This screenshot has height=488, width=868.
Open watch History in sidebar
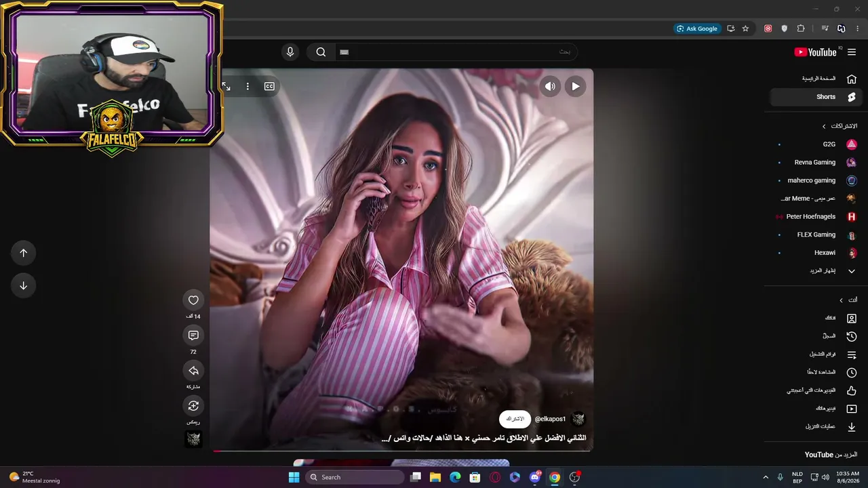click(816, 336)
